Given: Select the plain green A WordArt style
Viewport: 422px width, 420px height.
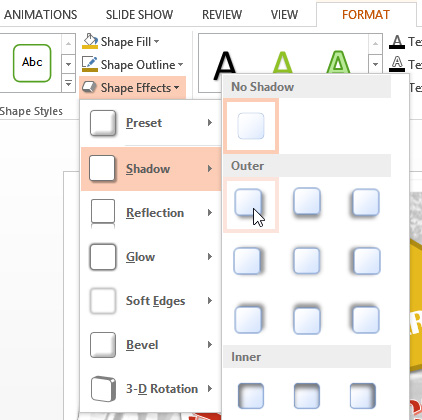Looking at the screenshot, I should (283, 63).
